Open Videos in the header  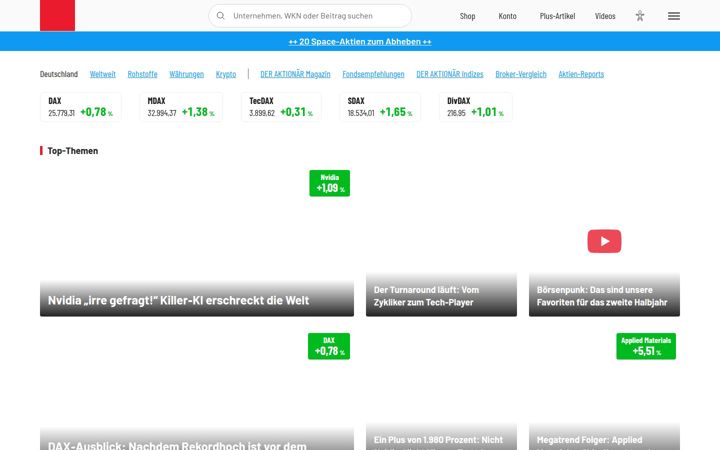point(605,16)
